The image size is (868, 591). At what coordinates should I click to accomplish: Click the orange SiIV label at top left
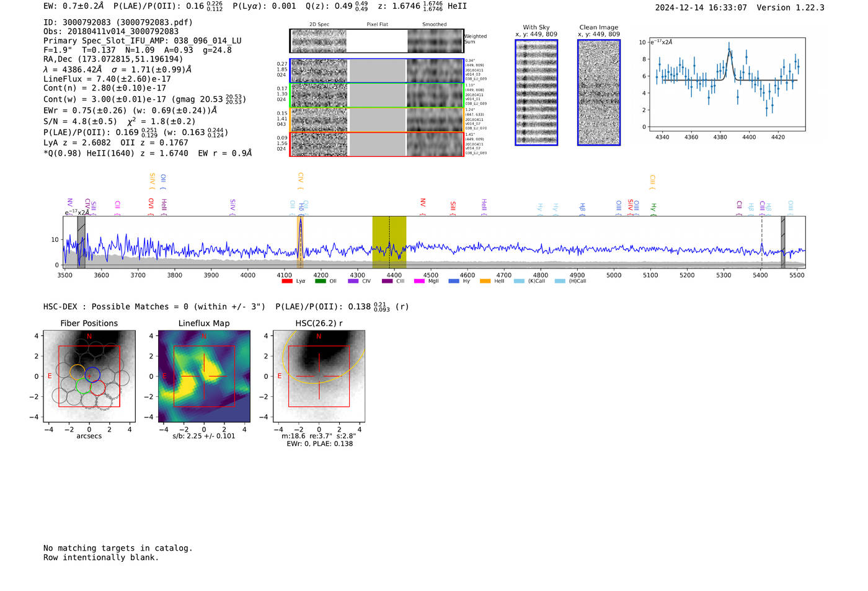tap(153, 181)
